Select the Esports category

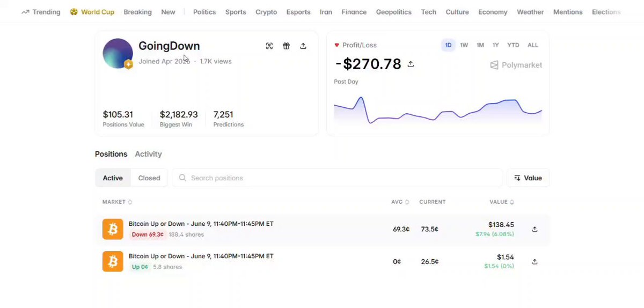click(x=298, y=12)
